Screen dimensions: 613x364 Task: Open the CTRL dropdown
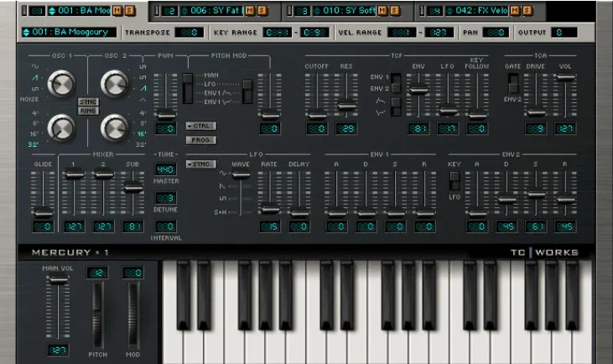pos(201,126)
